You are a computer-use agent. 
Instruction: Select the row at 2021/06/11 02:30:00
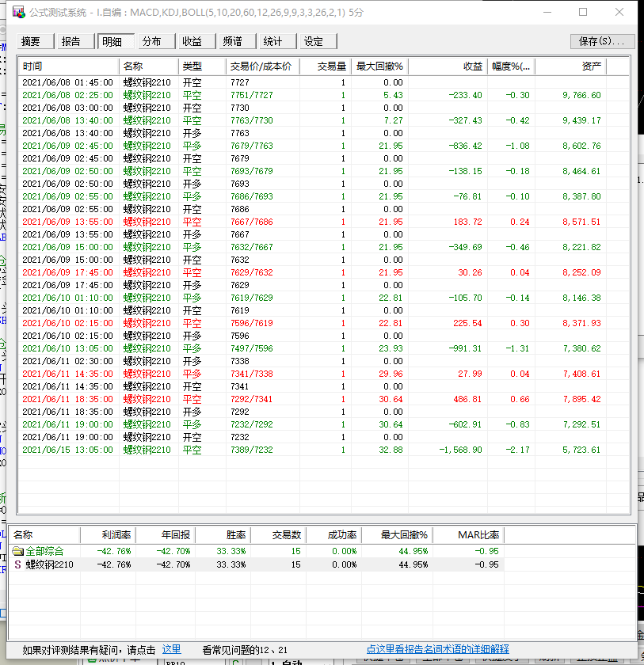click(x=323, y=361)
